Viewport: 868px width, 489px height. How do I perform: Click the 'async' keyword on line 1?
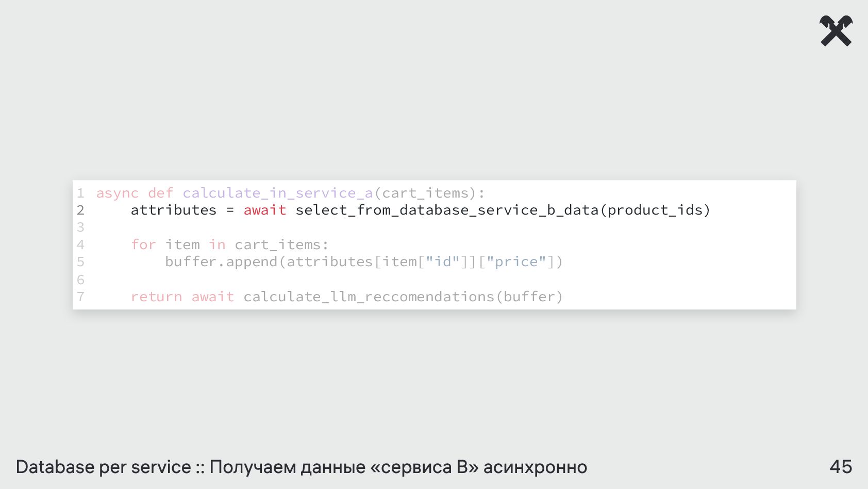click(118, 193)
